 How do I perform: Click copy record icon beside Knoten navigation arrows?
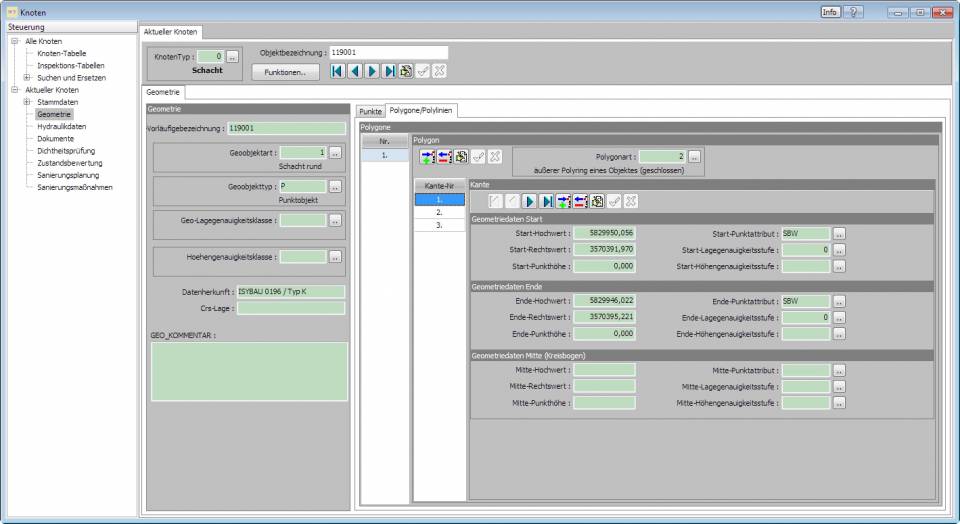[405, 71]
